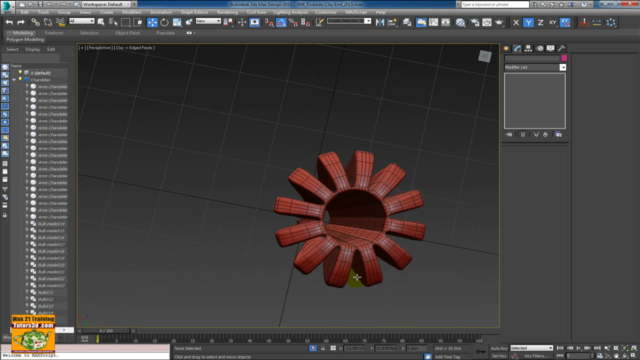Viewport: 640px width, 360px height.
Task: Open the Edit menu
Action: point(24,12)
